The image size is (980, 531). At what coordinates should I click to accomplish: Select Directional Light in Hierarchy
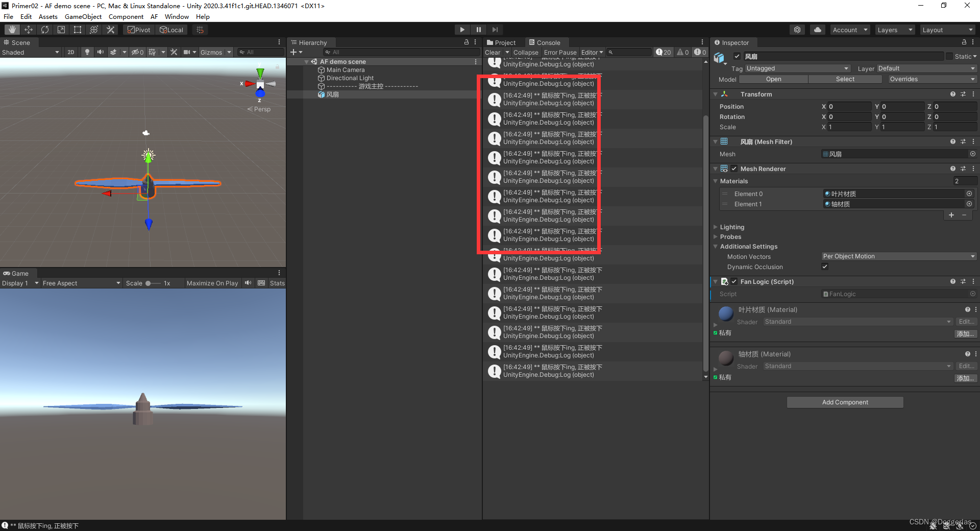(350, 78)
